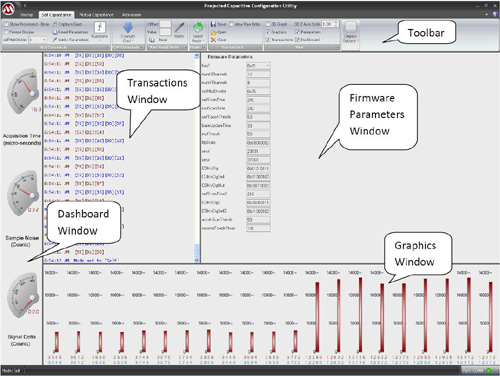500x376 pixels.
Task: Uncheck the Transactions view checkbox
Action: pos(268,40)
